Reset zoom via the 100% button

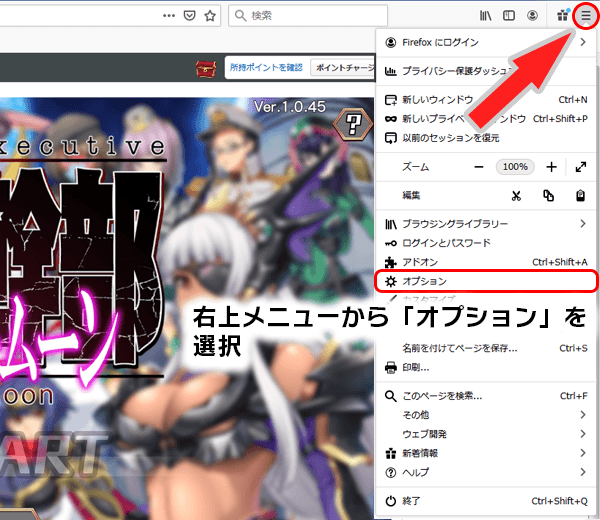[x=515, y=167]
